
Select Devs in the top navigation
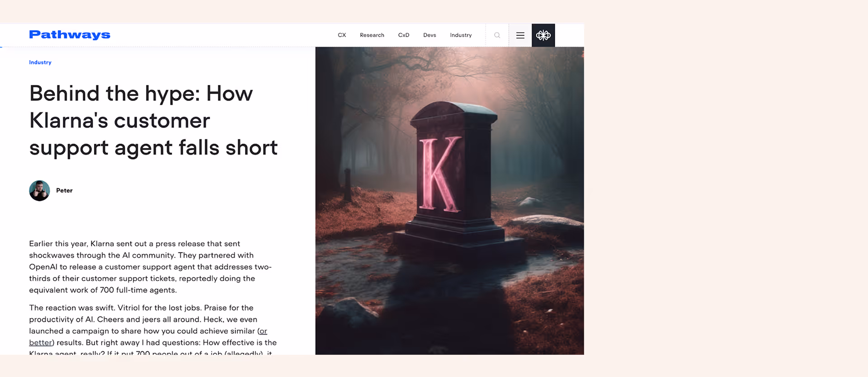pyautogui.click(x=429, y=35)
